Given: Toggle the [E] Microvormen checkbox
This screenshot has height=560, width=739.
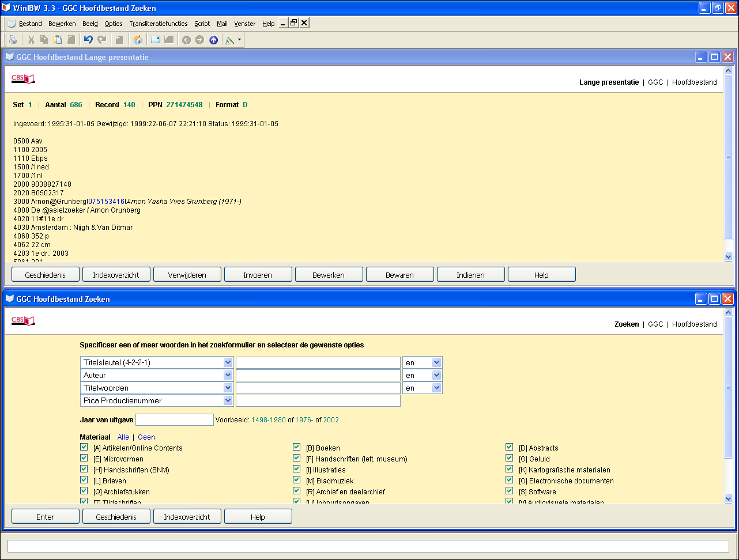Looking at the screenshot, I should [84, 458].
